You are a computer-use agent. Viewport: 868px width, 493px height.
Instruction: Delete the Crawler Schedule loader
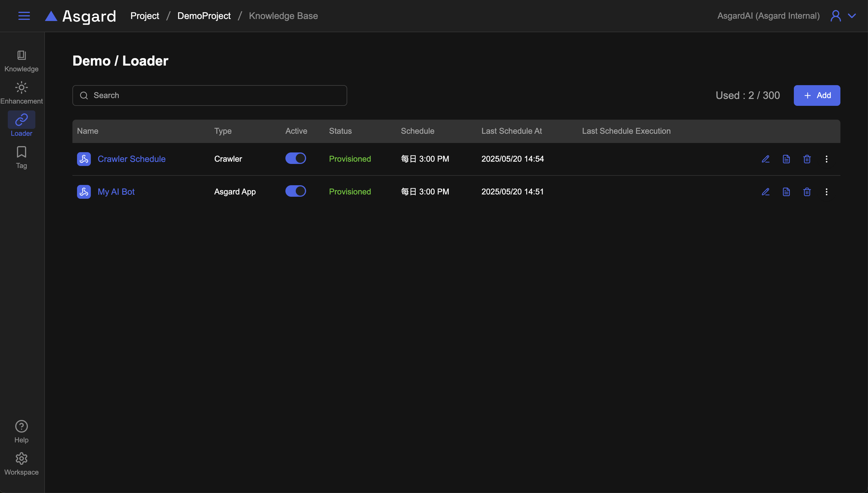(x=807, y=159)
